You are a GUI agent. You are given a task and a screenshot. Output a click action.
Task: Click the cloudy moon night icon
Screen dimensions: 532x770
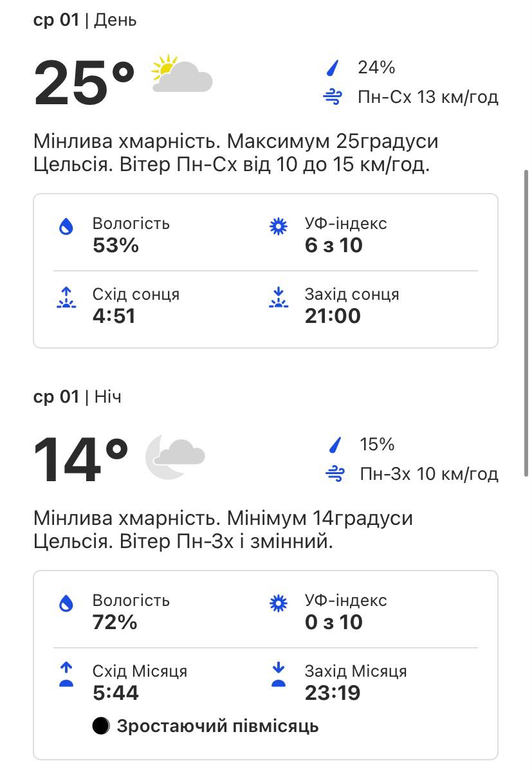[175, 456]
